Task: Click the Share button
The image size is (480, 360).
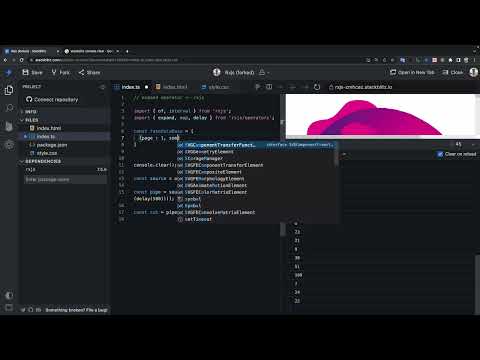Action: (89, 72)
